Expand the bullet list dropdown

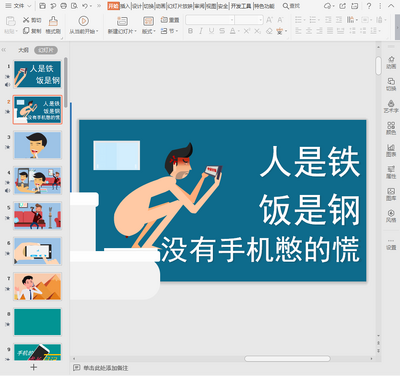[x=305, y=20]
